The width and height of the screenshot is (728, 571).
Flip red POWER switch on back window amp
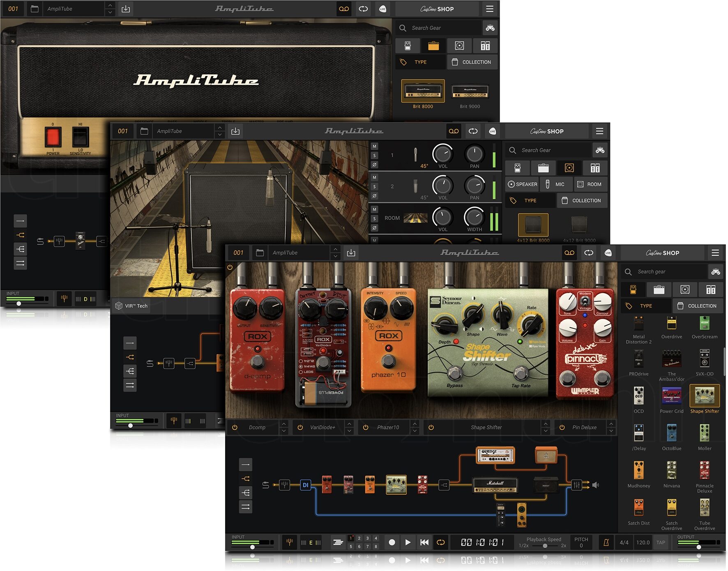[x=53, y=137]
